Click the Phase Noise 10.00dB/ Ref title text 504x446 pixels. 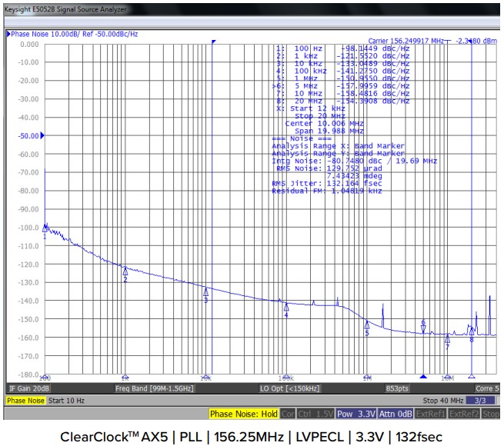click(74, 34)
